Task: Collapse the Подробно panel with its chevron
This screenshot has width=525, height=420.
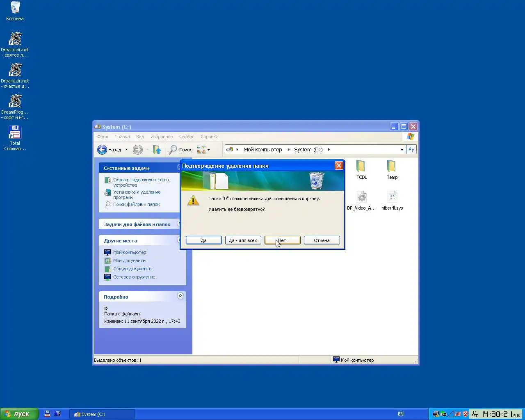Action: [x=180, y=296]
